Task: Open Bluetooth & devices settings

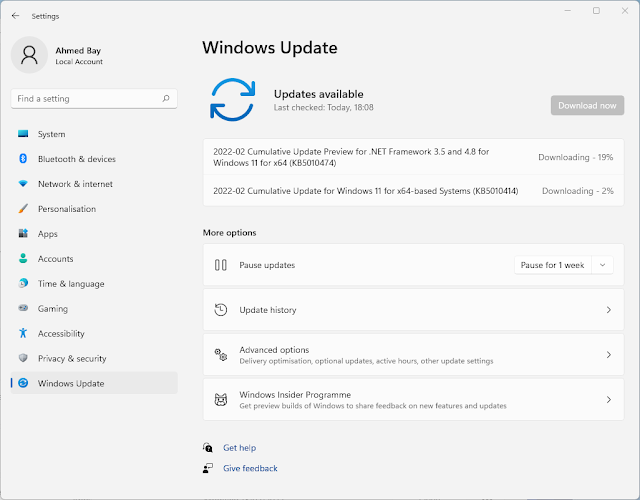Action: [94, 159]
